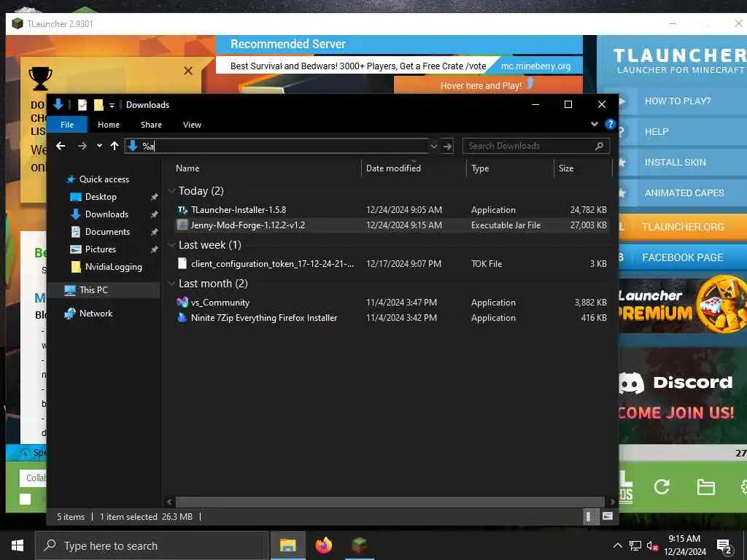Open the mc.mineberry.org server link
The width and height of the screenshot is (747, 560).
[535, 66]
